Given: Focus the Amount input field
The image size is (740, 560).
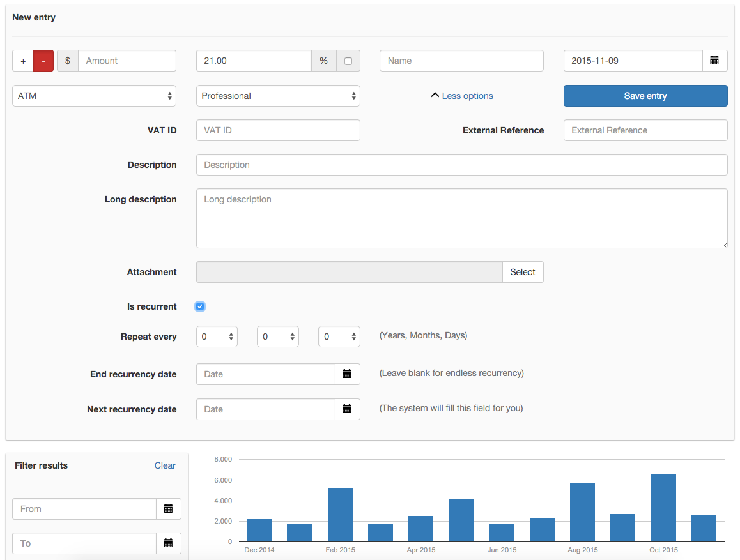Looking at the screenshot, I should point(127,61).
